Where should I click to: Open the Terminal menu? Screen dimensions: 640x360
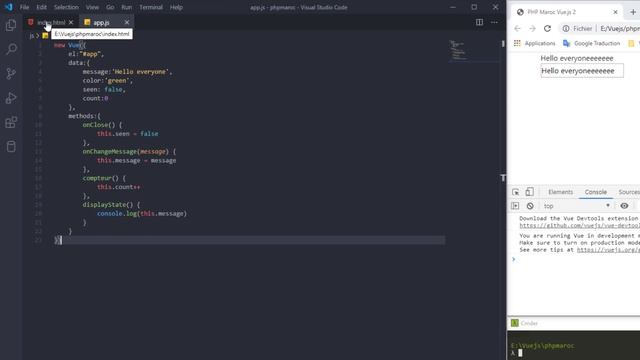click(151, 7)
